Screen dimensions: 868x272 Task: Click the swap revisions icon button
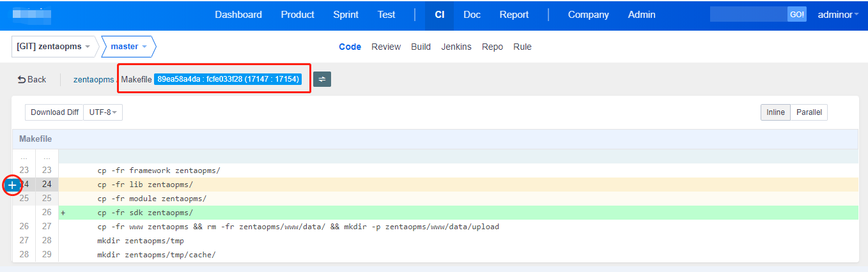tap(322, 79)
